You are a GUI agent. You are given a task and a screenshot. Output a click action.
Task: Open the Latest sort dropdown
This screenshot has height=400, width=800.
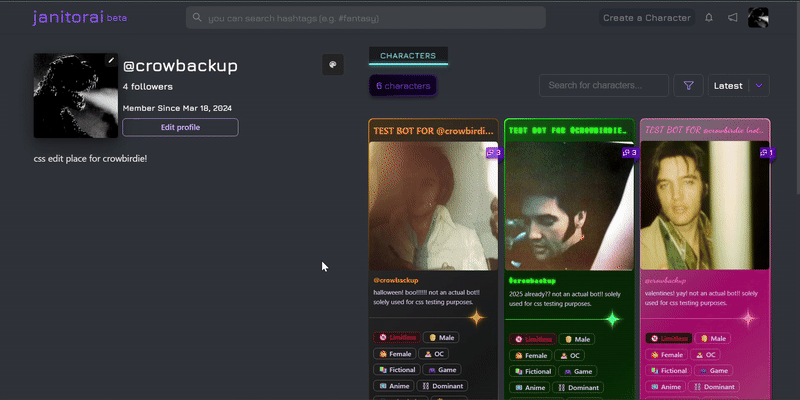(727, 86)
